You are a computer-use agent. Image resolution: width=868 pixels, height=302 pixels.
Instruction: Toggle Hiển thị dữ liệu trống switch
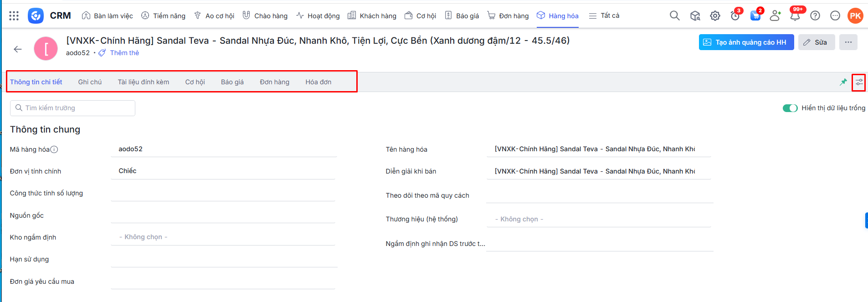[790, 108]
